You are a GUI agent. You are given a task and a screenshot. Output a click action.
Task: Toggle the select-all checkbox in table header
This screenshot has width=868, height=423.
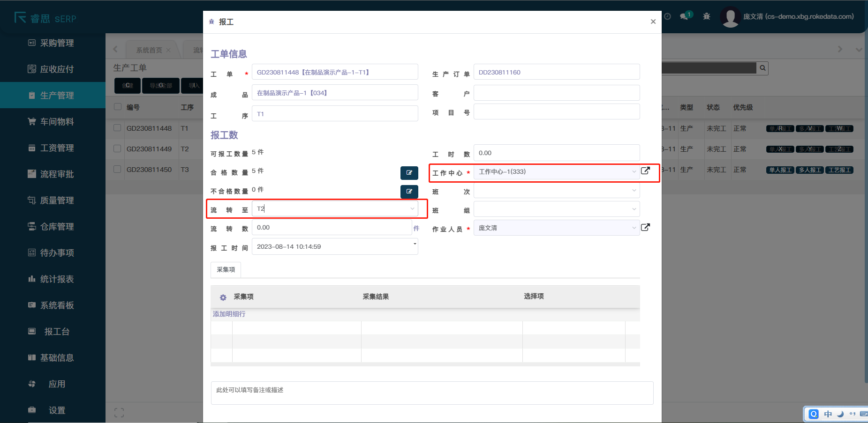pos(118,107)
